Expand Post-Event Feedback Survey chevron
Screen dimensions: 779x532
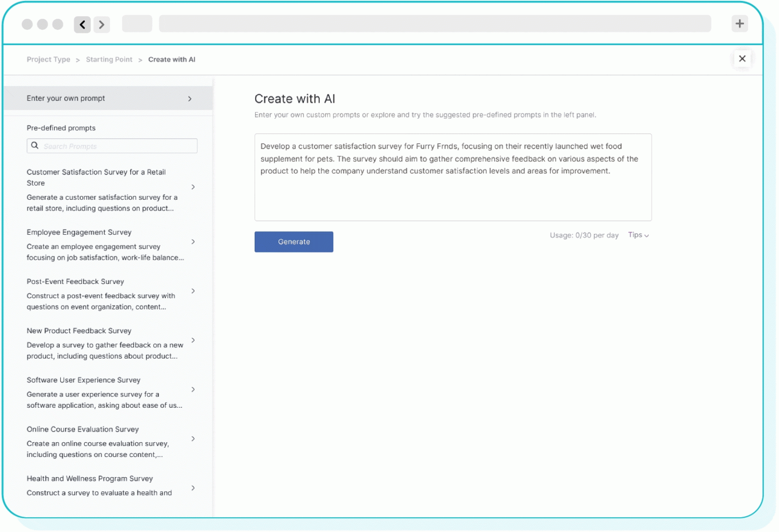(193, 291)
